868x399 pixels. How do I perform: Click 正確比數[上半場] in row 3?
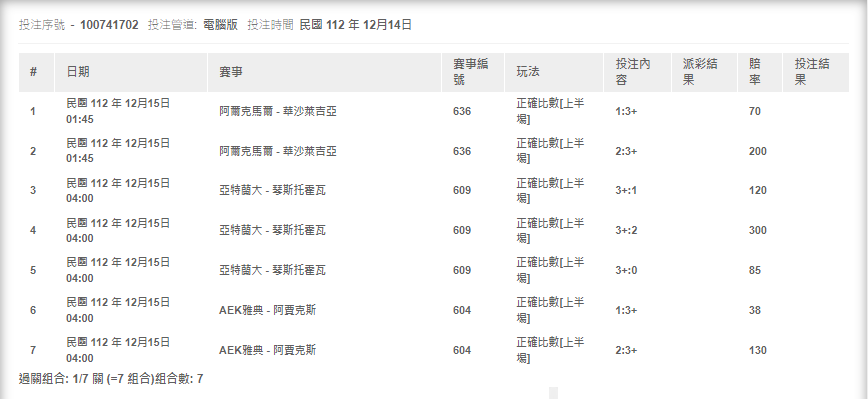550,190
